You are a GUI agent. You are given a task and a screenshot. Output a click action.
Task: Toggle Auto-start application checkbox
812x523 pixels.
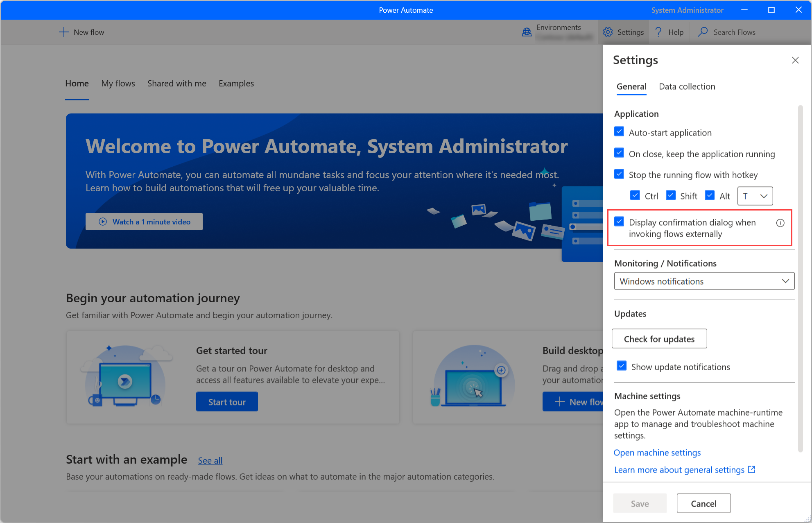click(619, 132)
